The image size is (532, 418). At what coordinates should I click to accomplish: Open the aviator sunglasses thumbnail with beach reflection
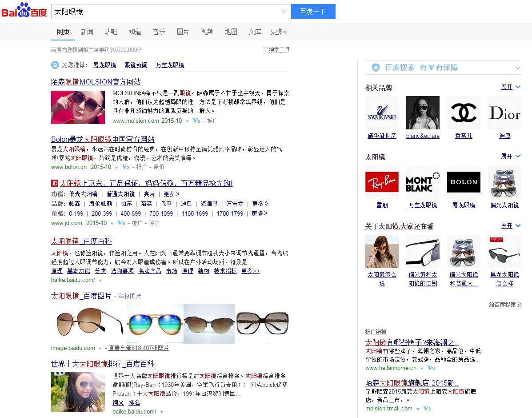155,324
